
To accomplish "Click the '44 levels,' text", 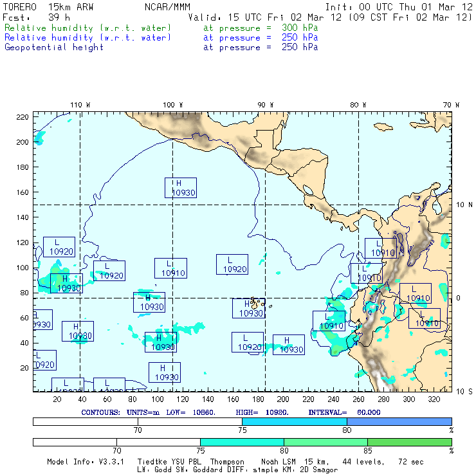I will pos(363,462).
